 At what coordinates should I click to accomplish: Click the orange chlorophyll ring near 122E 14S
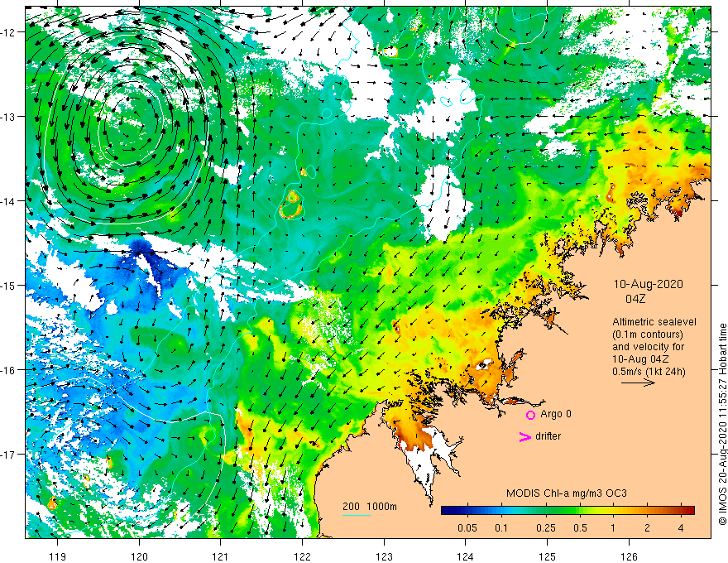[293, 204]
